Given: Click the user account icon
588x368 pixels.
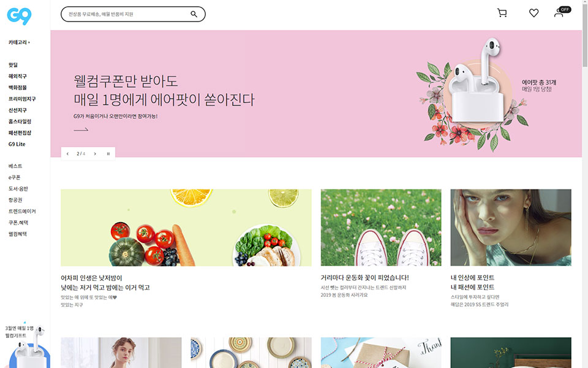Looking at the screenshot, I should pos(559,13).
